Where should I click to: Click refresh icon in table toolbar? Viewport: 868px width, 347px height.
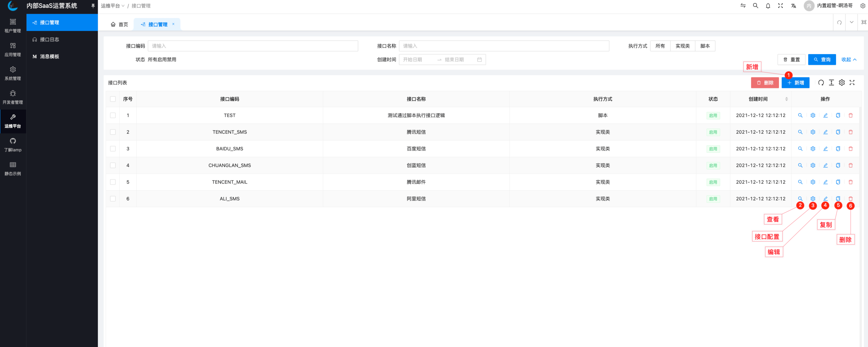coord(821,83)
